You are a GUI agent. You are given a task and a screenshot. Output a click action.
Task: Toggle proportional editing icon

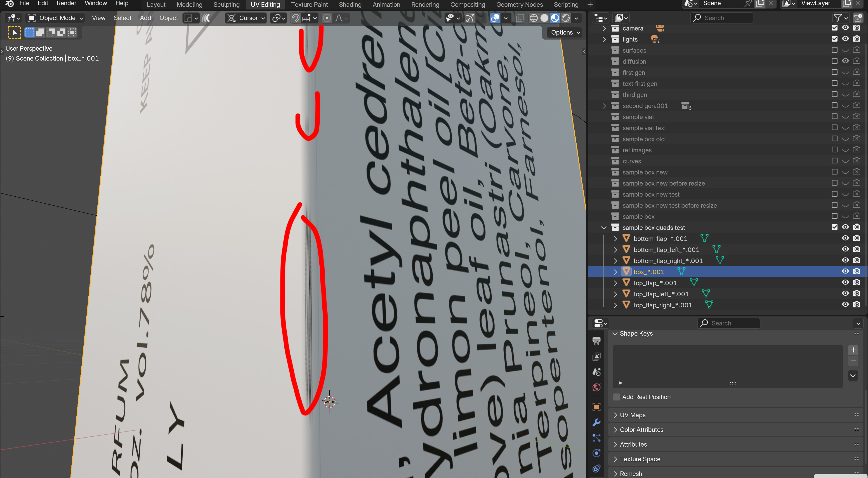coord(326,18)
